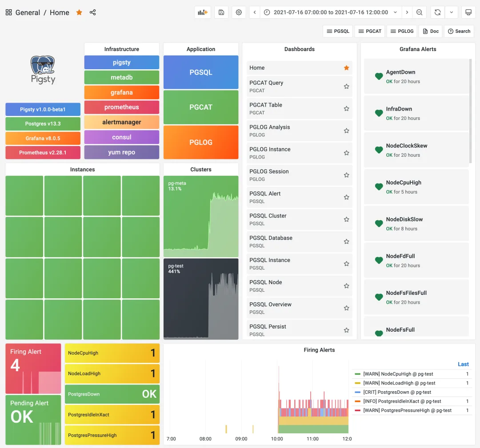480x448 pixels.
Task: Star the PGSQL Instance dashboard
Action: [x=347, y=264]
